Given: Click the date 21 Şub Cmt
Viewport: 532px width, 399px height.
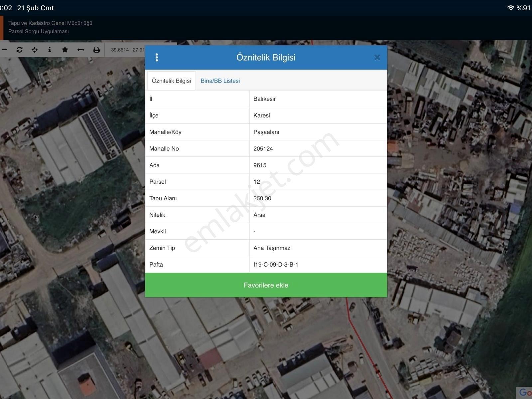Looking at the screenshot, I should pos(36,8).
